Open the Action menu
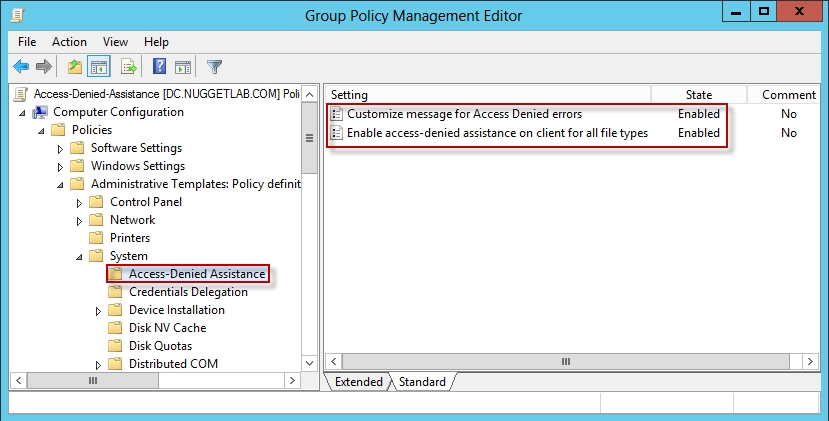 69,42
